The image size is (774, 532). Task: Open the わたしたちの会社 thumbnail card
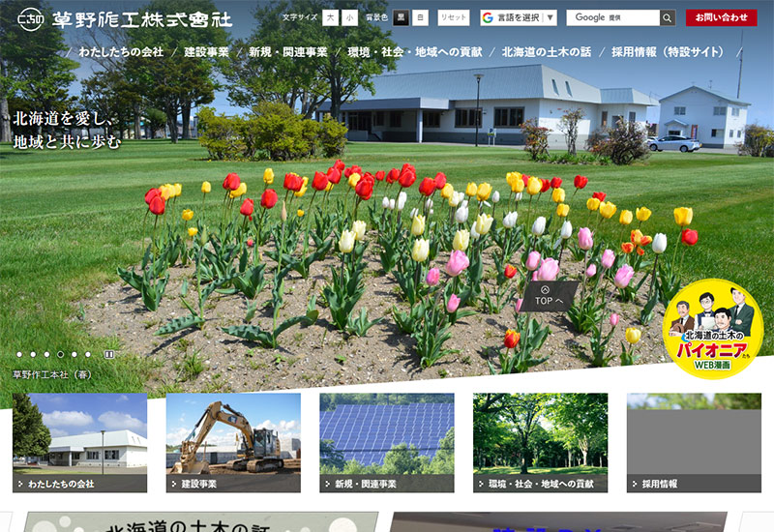click(80, 443)
